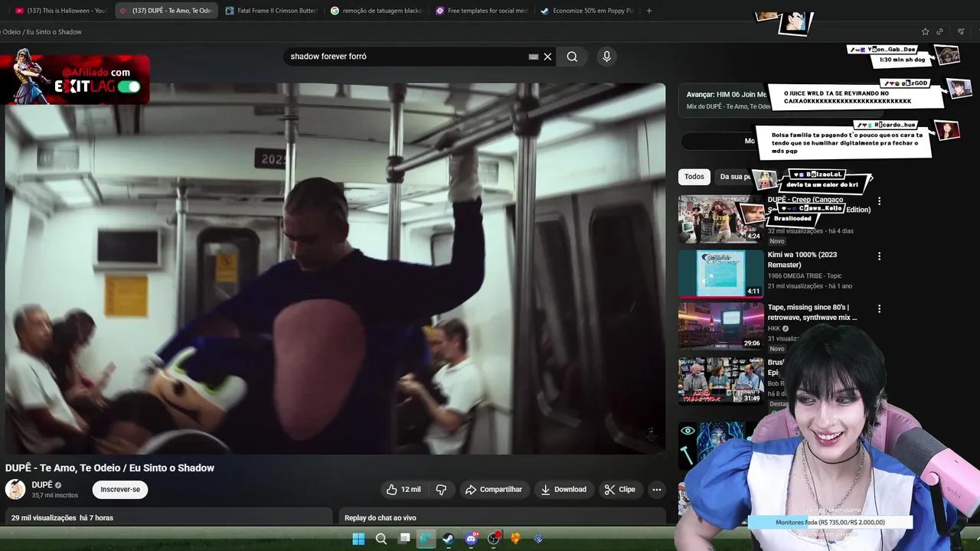Bookmark this page with the star icon

(925, 31)
